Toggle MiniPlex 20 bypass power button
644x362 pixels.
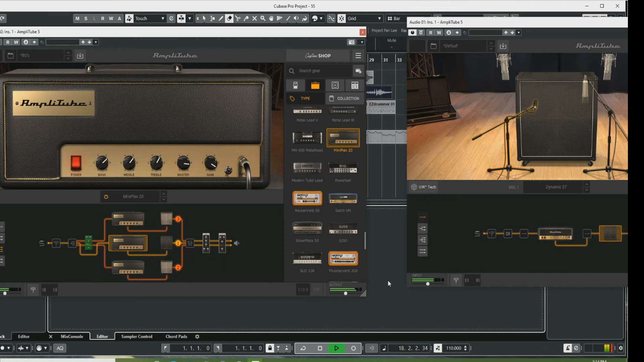tap(106, 197)
